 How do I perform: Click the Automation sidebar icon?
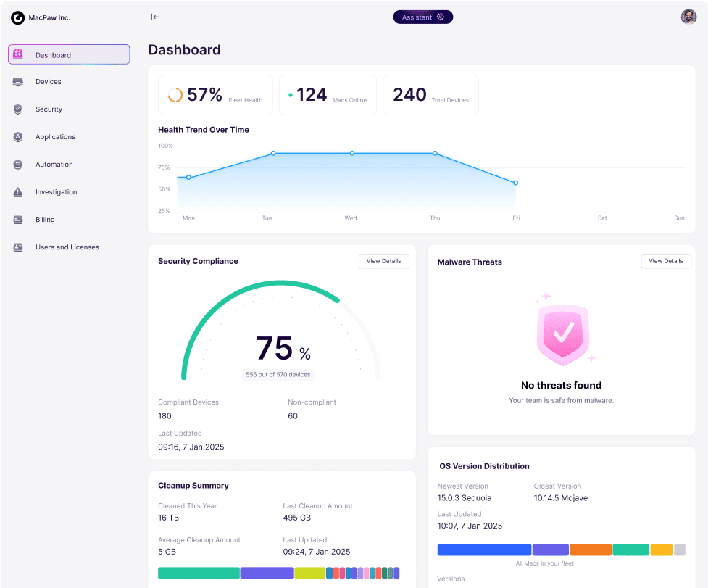click(18, 165)
